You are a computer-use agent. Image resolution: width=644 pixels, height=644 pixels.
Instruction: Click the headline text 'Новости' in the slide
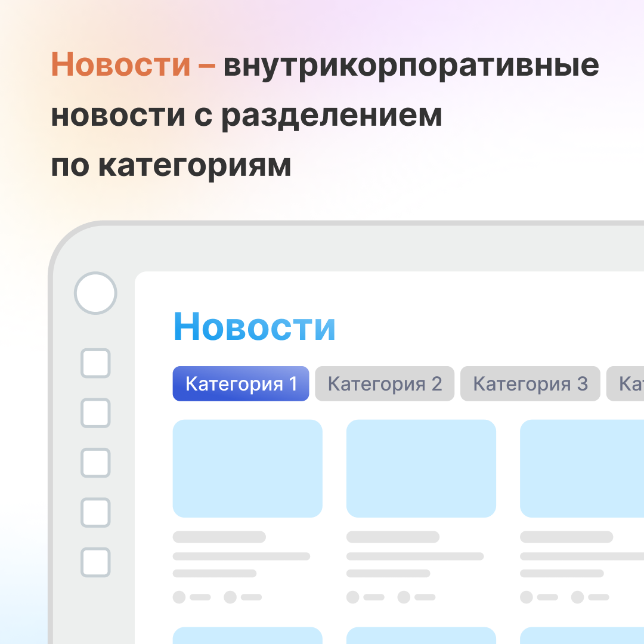(x=255, y=326)
